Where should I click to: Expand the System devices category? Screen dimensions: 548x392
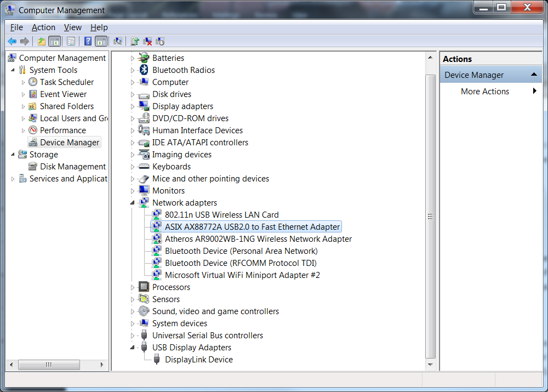click(x=133, y=324)
